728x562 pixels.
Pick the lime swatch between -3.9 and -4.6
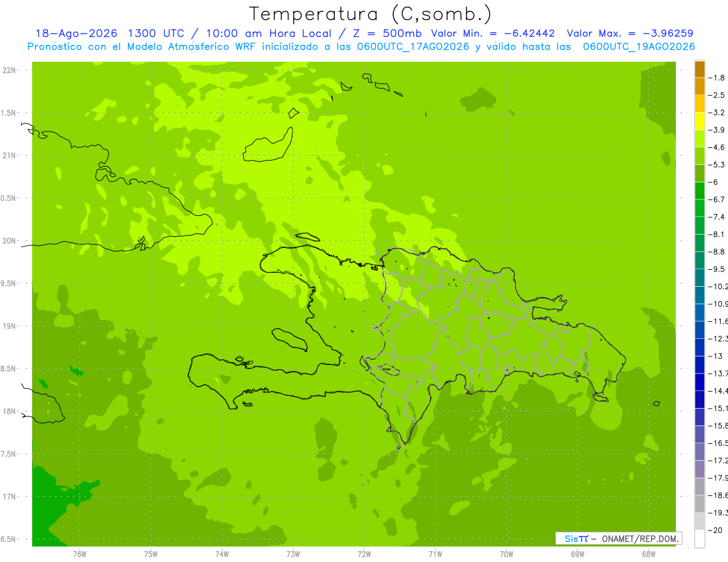coord(699,139)
